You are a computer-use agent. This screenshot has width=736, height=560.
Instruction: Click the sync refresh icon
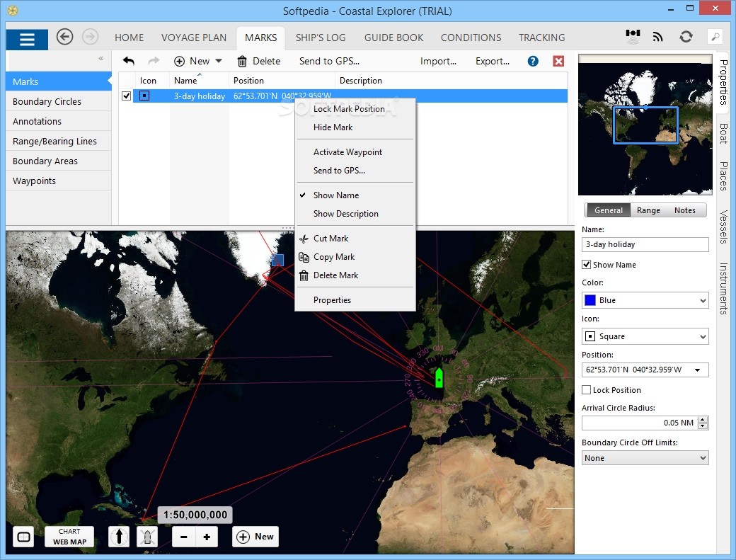(x=686, y=37)
